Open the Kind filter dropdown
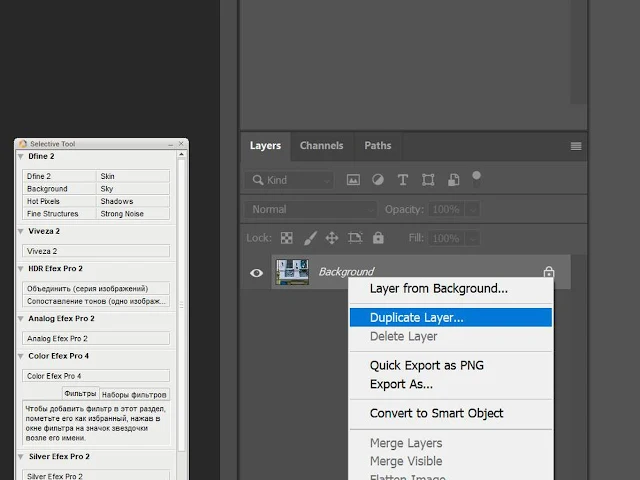The width and height of the screenshot is (640, 480). tap(289, 180)
